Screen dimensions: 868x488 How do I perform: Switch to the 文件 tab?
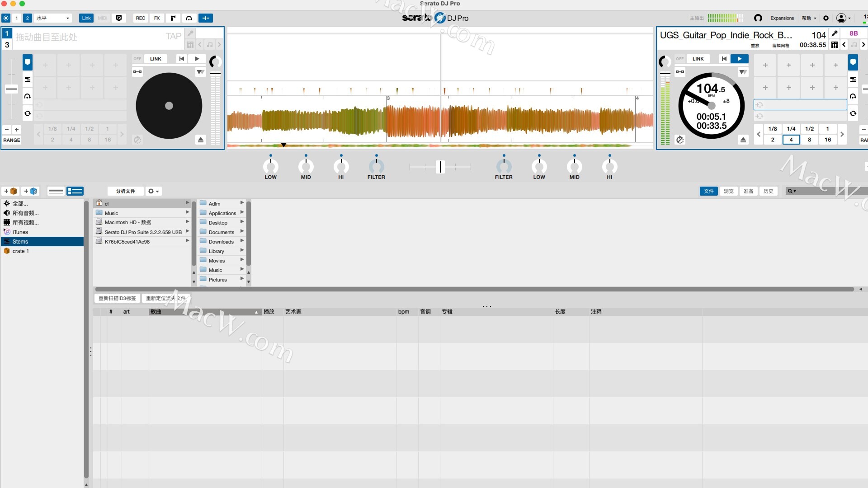click(x=708, y=191)
